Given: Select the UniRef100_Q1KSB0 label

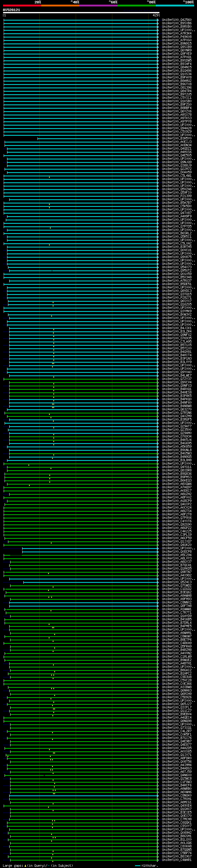Looking at the screenshot, I should 177,101.
